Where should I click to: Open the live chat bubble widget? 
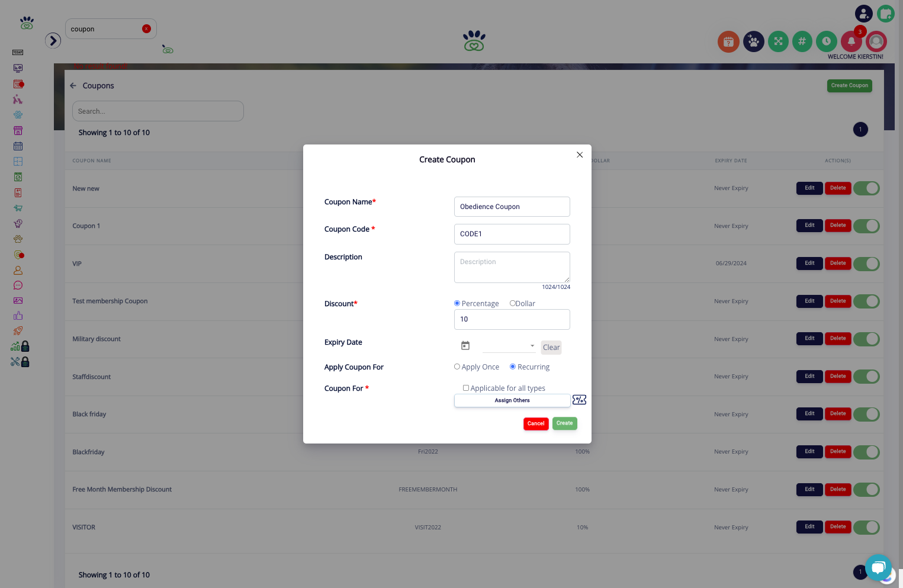point(878,568)
